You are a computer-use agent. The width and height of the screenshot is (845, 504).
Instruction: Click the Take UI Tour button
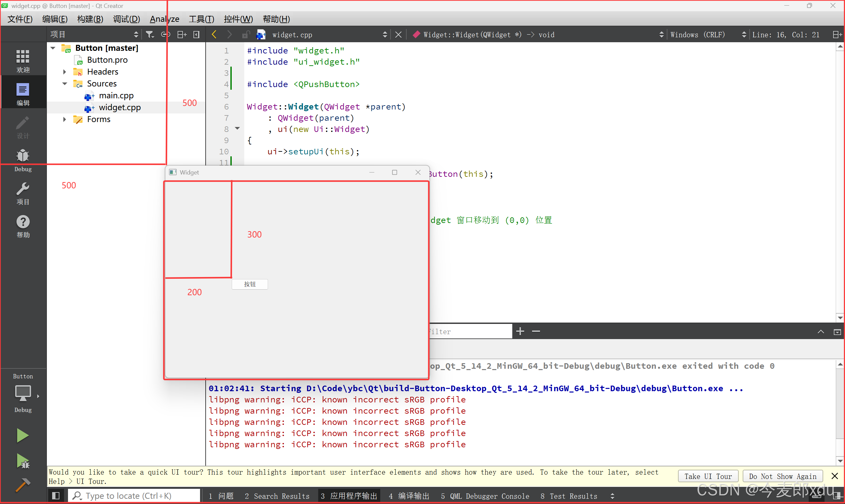(708, 476)
